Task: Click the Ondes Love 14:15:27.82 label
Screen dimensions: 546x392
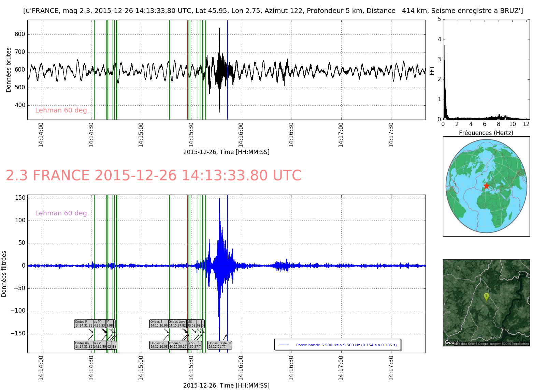Action: (177, 323)
